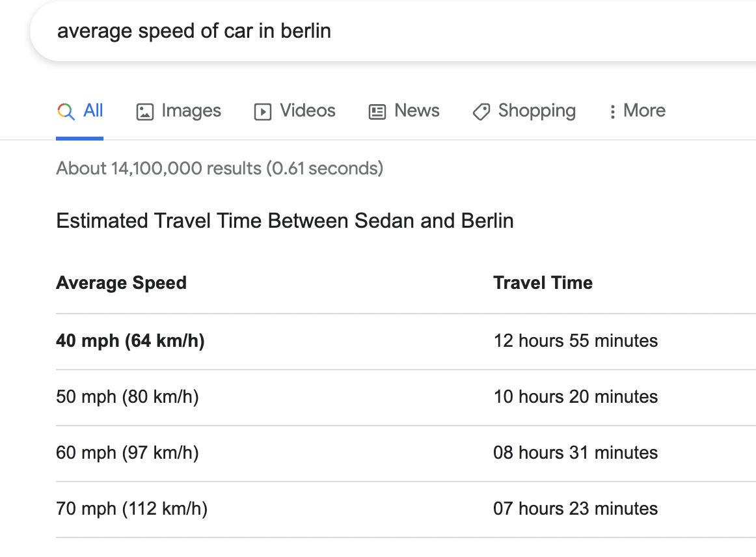
Task: Expand the More options three-dot menu
Action: click(x=612, y=112)
